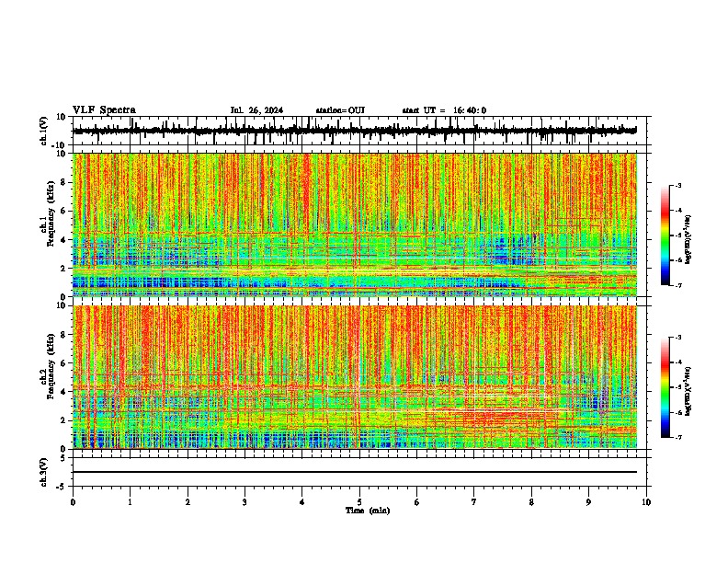Click the "5" tick on ch.3(V) axis
Screen dimensions: 728x563
[x=63, y=458]
